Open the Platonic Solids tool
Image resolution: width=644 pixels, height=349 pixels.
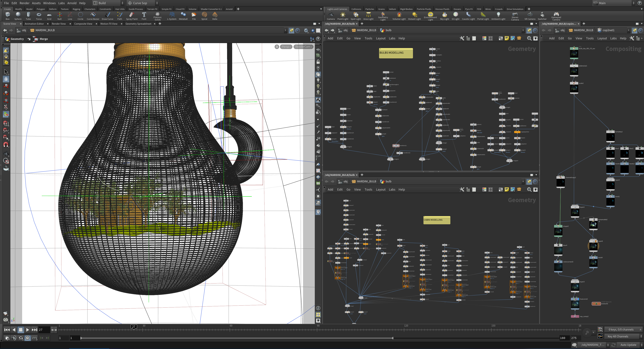(x=157, y=16)
